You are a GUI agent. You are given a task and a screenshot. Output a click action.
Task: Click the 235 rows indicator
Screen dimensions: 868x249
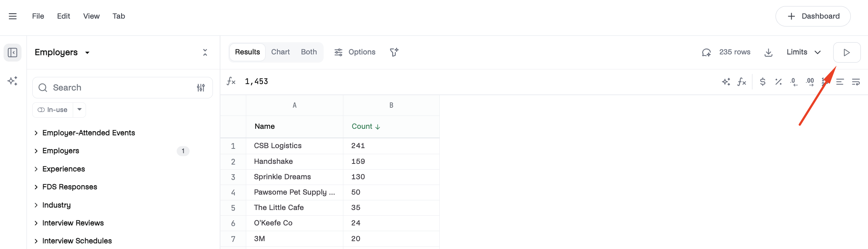(x=735, y=52)
